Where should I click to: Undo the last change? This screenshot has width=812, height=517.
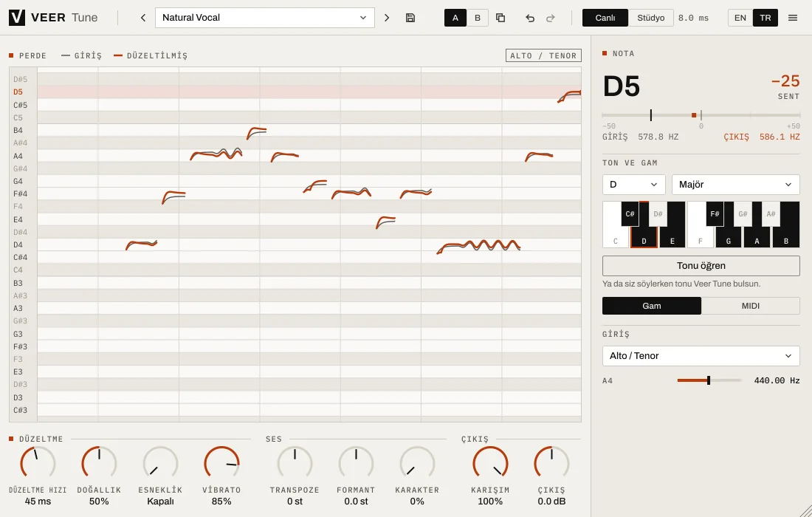(530, 18)
